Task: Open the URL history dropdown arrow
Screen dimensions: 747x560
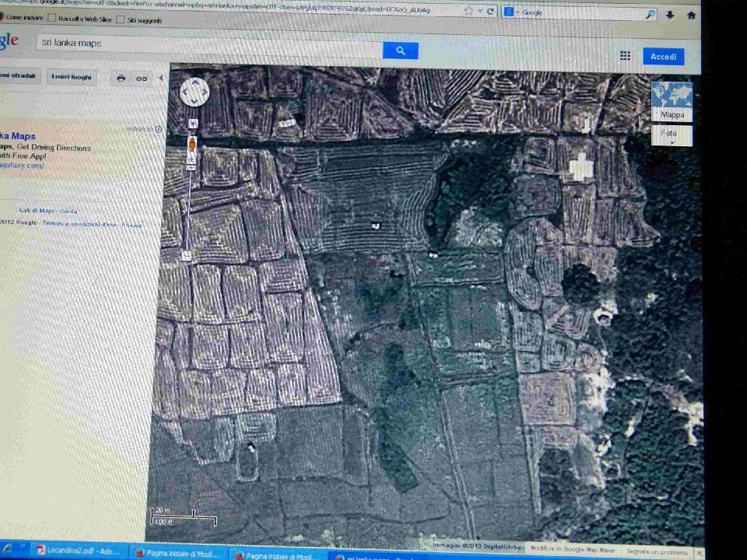Action: [480, 11]
